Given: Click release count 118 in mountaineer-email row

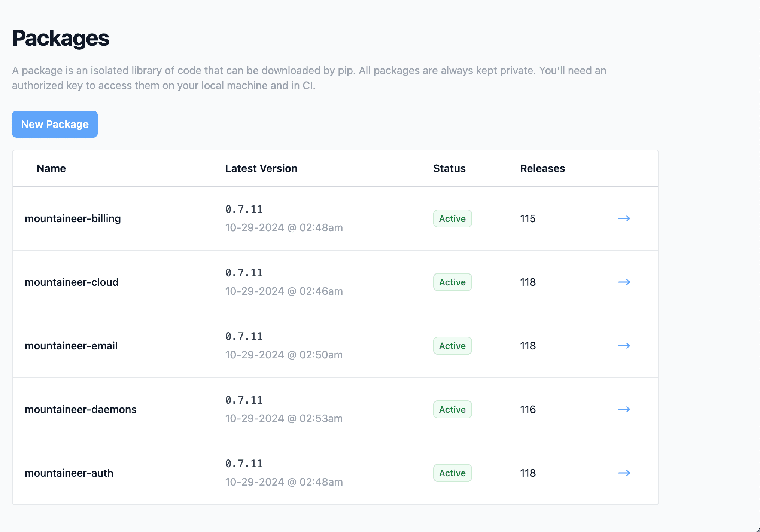Looking at the screenshot, I should pyautogui.click(x=528, y=346).
